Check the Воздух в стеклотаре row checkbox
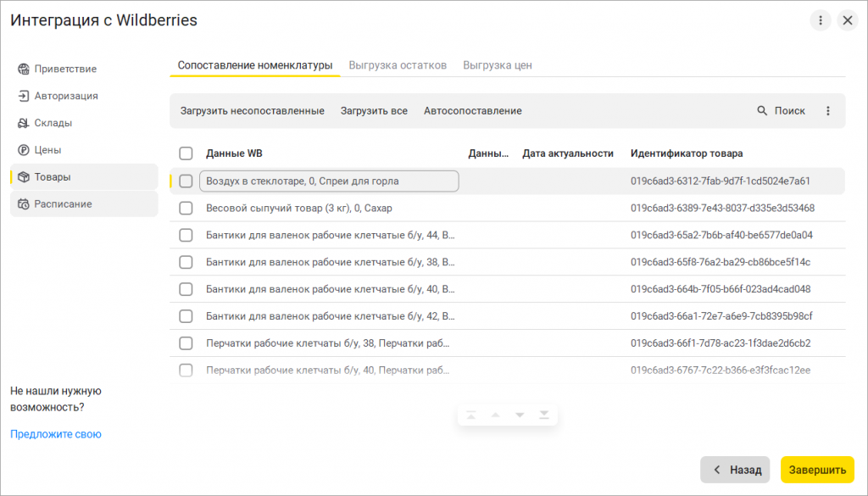 186,181
